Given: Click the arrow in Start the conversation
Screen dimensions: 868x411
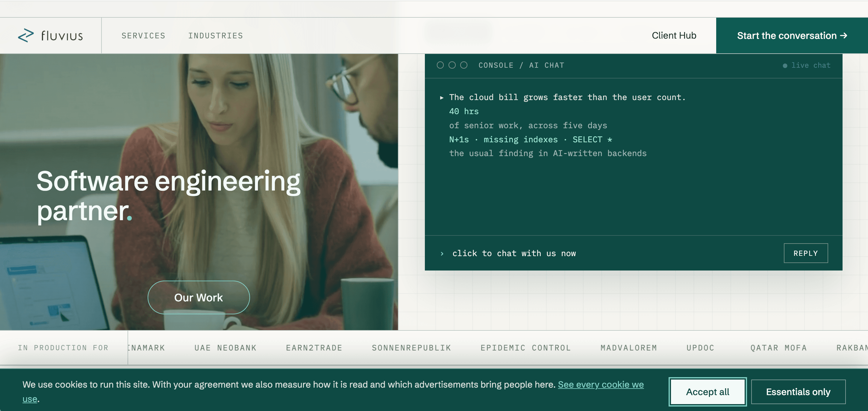Looking at the screenshot, I should [x=844, y=35].
